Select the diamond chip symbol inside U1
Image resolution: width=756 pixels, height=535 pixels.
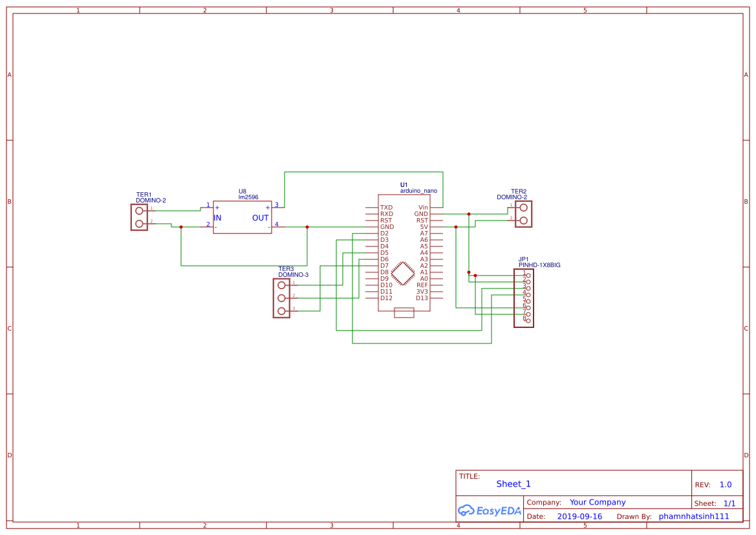(x=403, y=272)
